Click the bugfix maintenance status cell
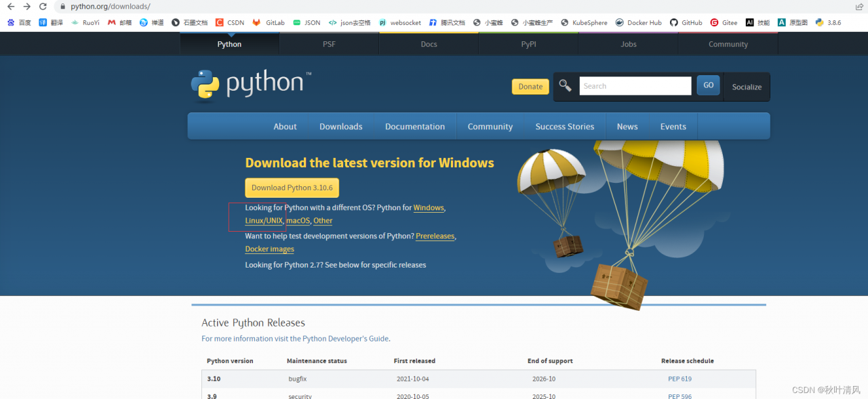 click(298, 379)
